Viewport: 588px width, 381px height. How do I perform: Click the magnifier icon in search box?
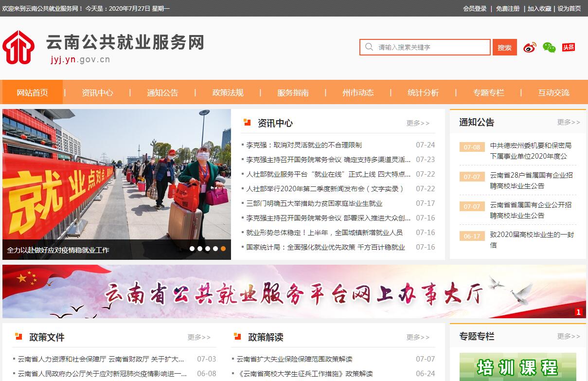369,47
